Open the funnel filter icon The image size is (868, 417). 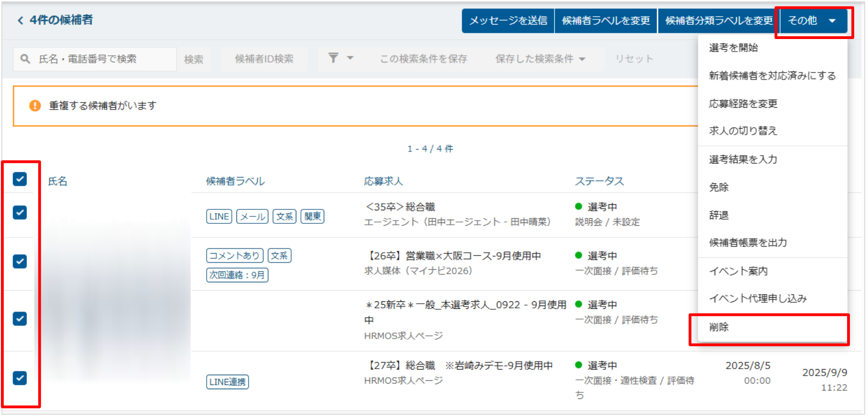[333, 58]
